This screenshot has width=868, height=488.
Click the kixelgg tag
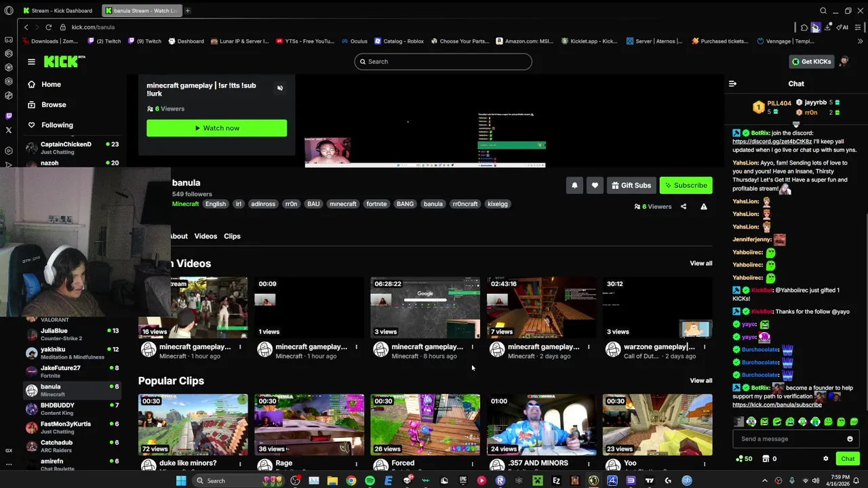pyautogui.click(x=498, y=204)
